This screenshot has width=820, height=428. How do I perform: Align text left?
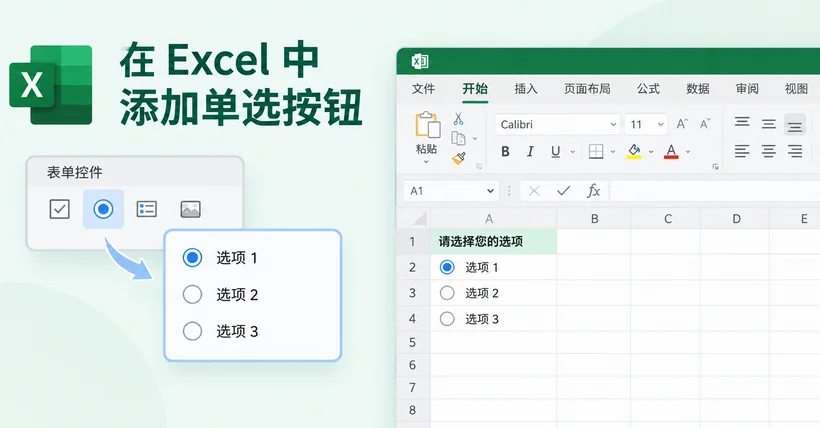(742, 152)
